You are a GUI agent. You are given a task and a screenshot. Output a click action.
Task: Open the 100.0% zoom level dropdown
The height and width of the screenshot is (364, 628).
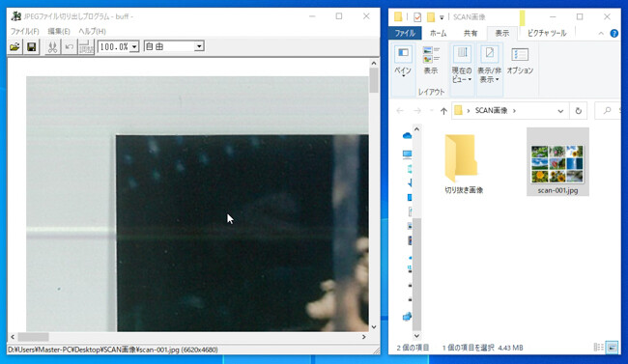(x=134, y=47)
